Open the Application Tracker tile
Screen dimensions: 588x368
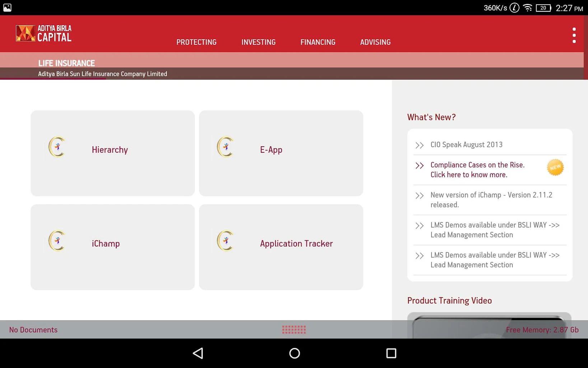coord(281,247)
